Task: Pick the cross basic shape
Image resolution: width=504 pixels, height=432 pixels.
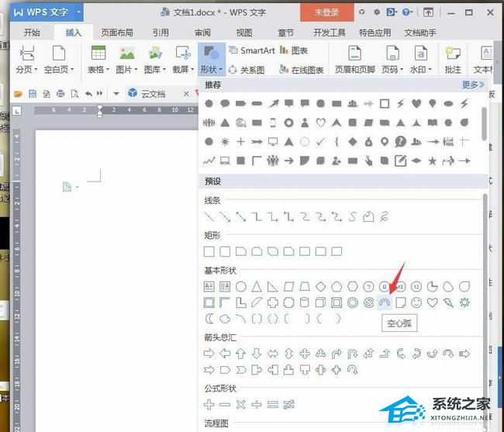Action: 273,302
